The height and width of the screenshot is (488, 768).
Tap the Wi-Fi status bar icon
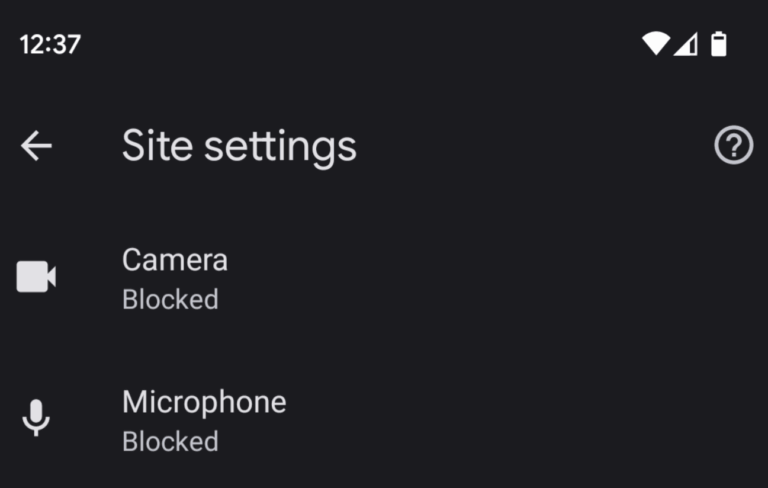coord(655,44)
